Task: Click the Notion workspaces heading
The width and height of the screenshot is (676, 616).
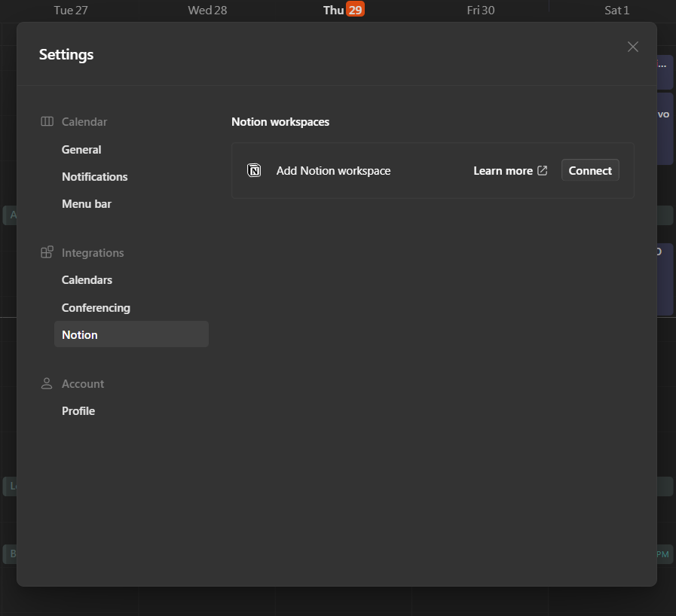Action: click(x=280, y=122)
